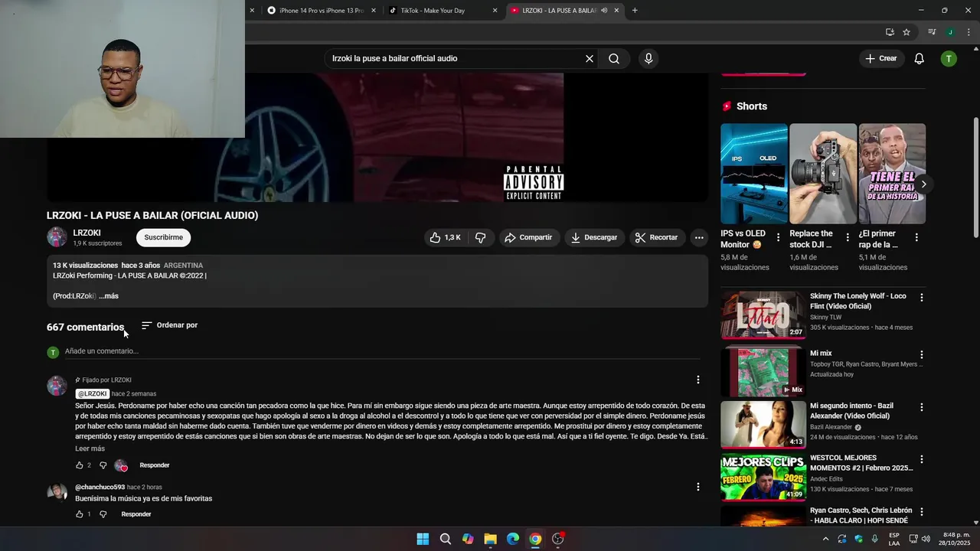Install app icon in address bar

pos(890,32)
